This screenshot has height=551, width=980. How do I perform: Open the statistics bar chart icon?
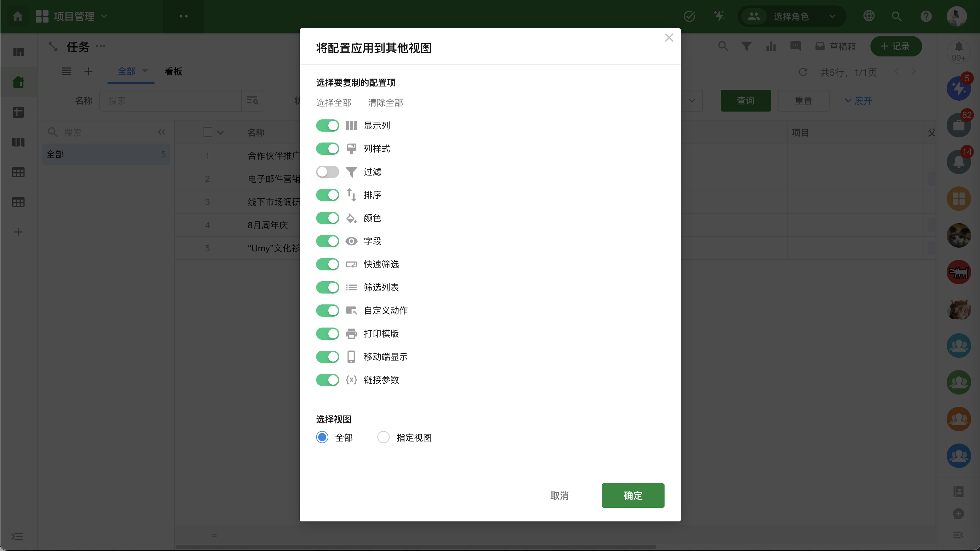[x=771, y=46]
